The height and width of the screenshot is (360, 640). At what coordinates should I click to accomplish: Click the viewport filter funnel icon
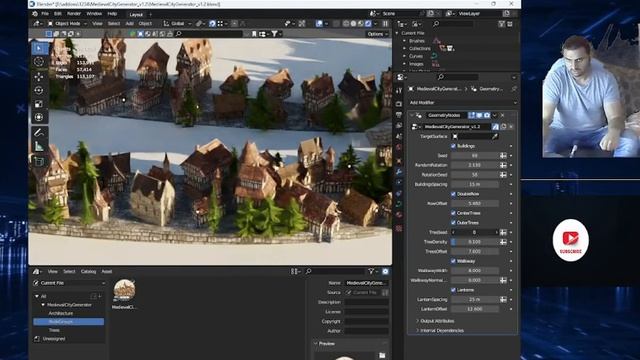pyautogui.click(x=275, y=34)
